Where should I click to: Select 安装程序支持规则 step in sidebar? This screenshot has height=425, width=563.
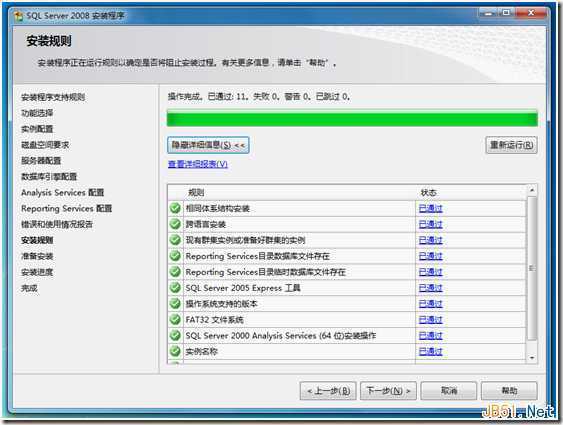53,97
